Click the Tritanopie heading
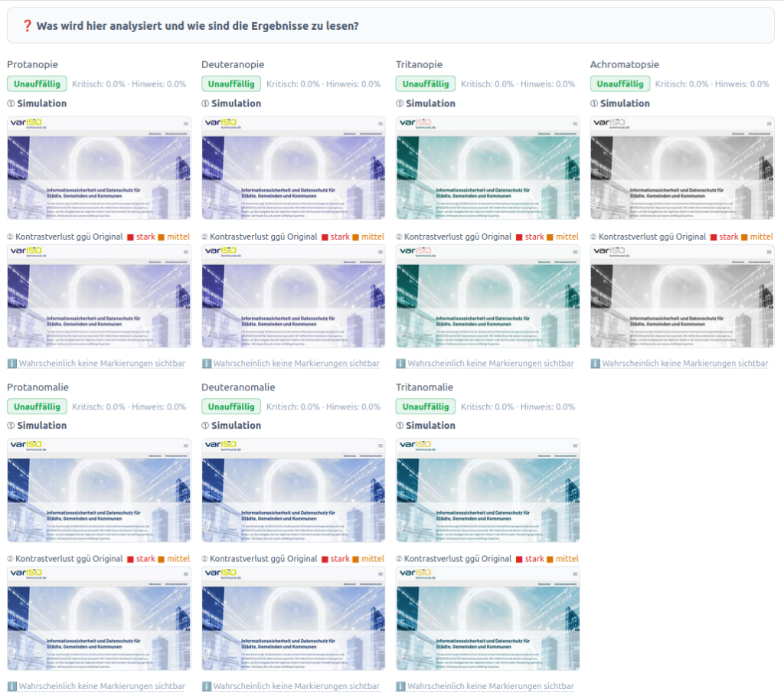Viewport: 784px width, 699px height. coord(419,64)
